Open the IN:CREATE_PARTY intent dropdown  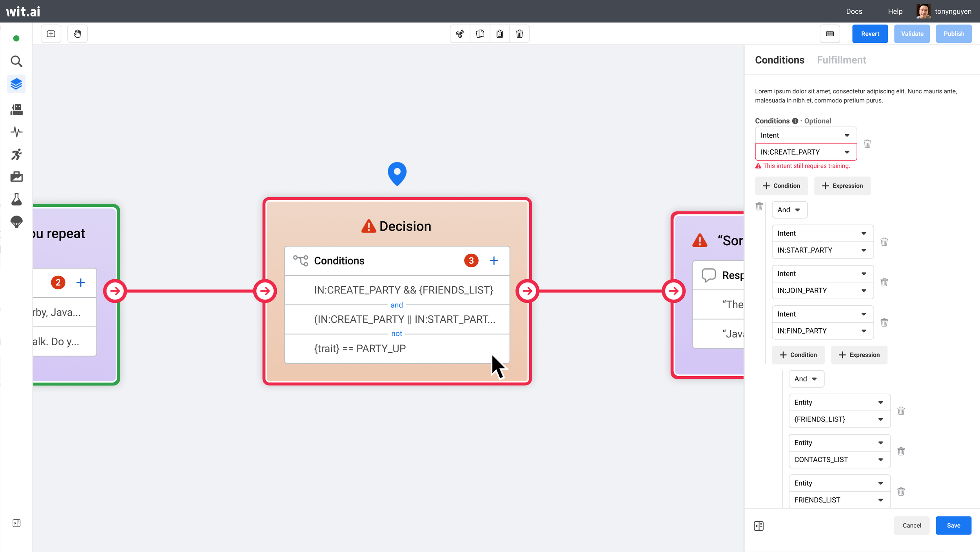pyautogui.click(x=806, y=152)
